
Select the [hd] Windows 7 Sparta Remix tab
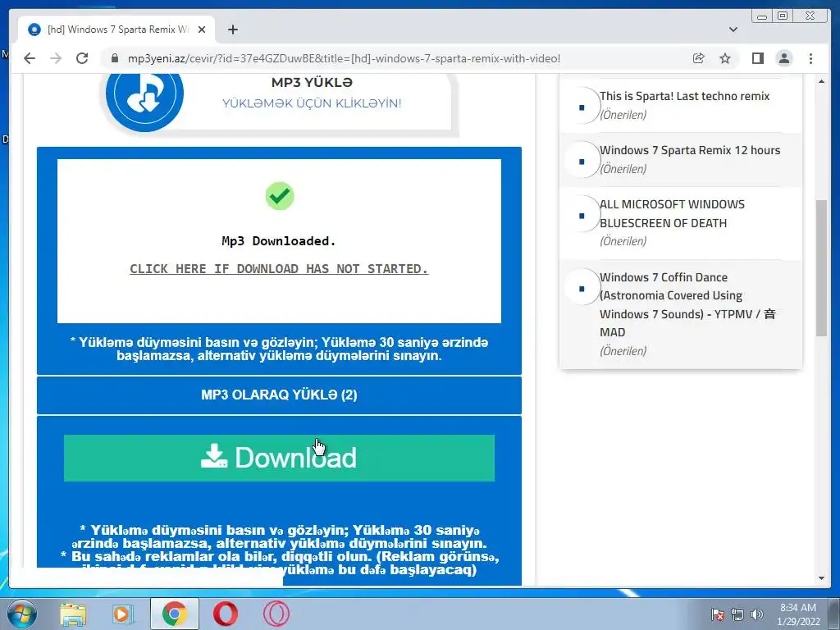coord(116,30)
